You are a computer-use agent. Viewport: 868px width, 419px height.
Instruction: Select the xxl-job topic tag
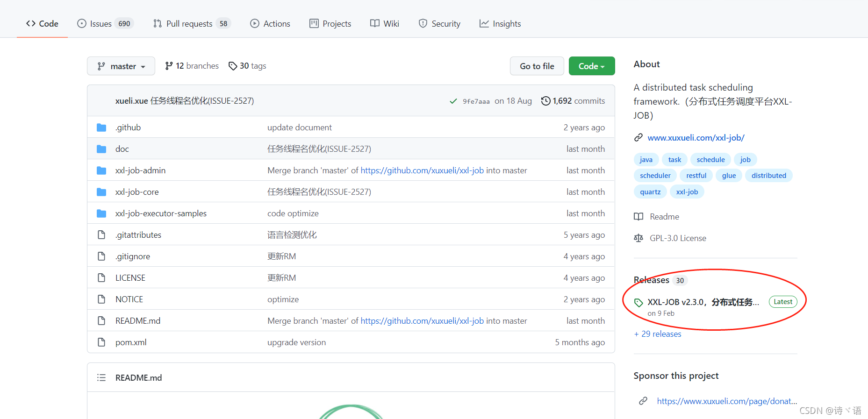pos(687,192)
